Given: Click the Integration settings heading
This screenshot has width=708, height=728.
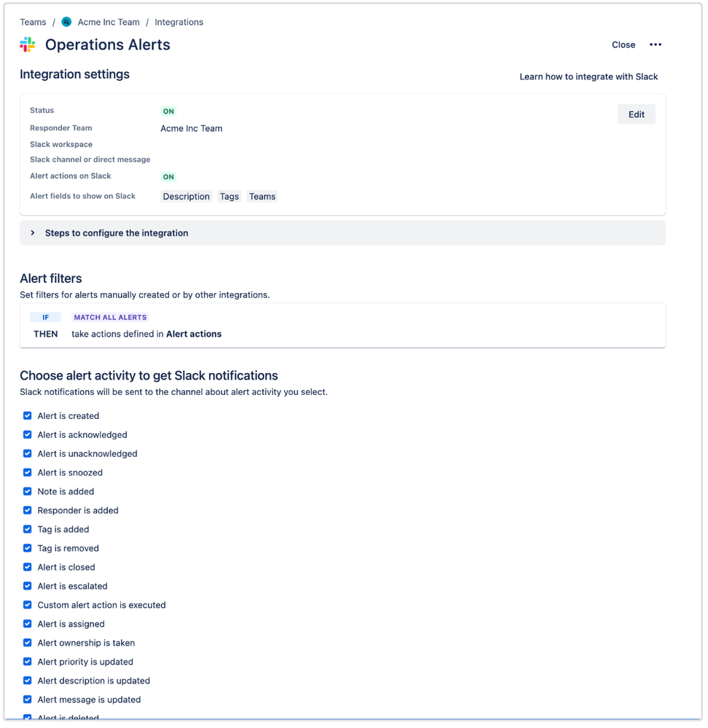Looking at the screenshot, I should [x=75, y=74].
